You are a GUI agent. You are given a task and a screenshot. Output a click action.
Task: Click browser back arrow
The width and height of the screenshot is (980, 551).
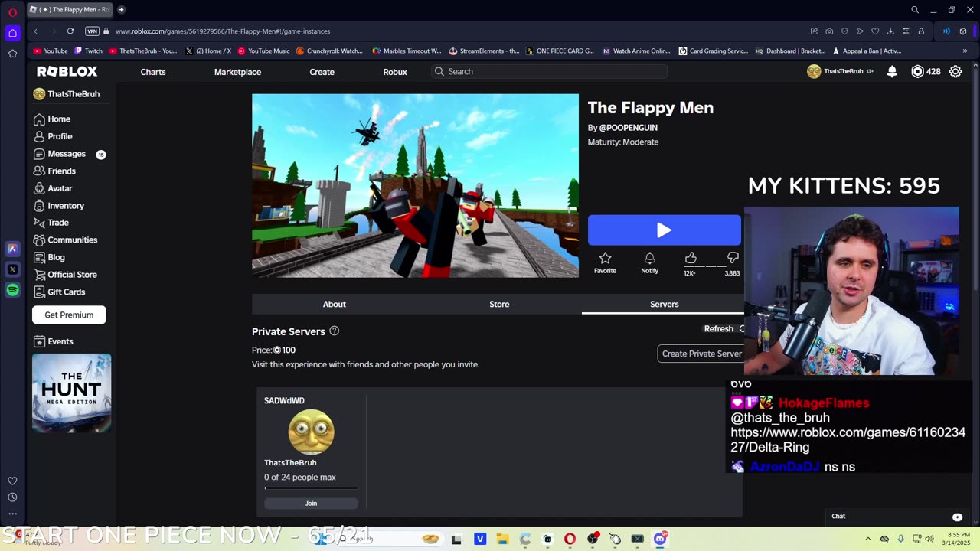35,31
